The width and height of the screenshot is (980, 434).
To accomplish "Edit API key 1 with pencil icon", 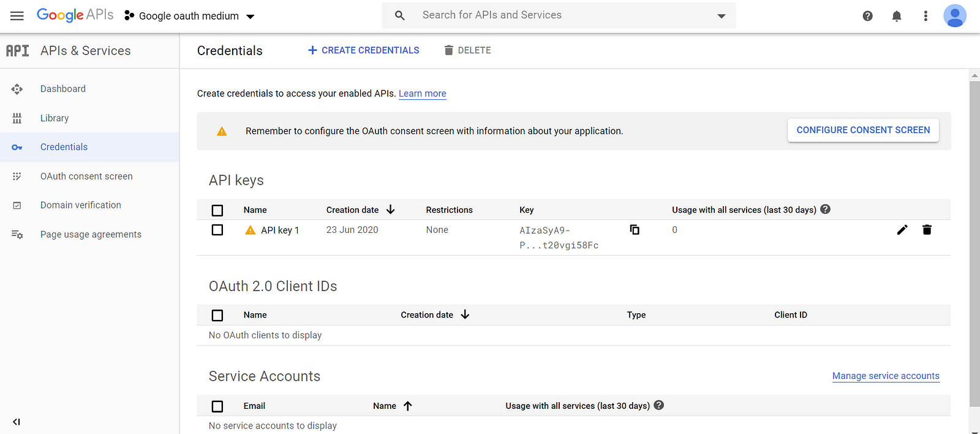I will click(902, 229).
